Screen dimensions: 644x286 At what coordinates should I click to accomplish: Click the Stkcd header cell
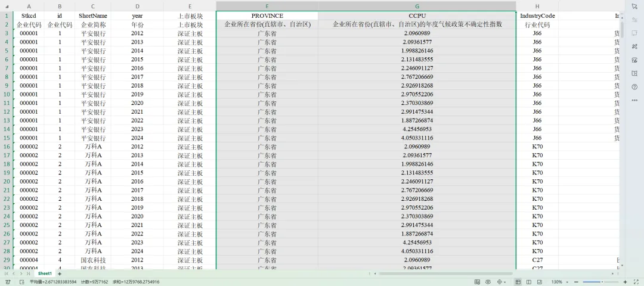29,15
